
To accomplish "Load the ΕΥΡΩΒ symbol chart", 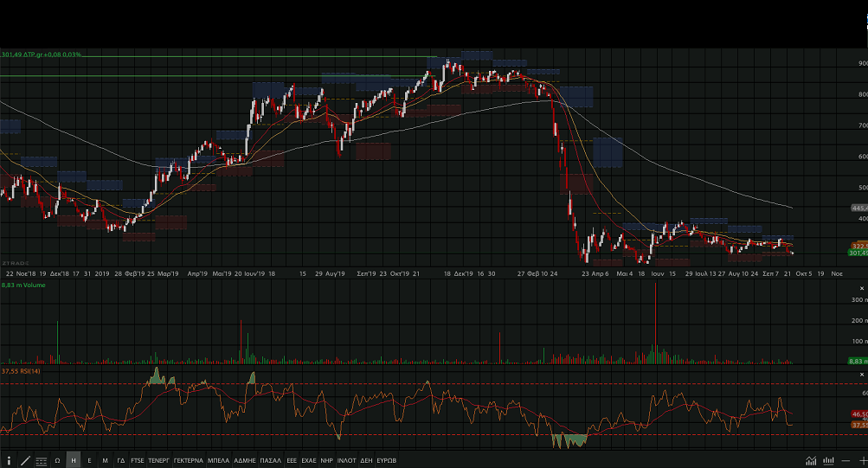I will coord(387,460).
